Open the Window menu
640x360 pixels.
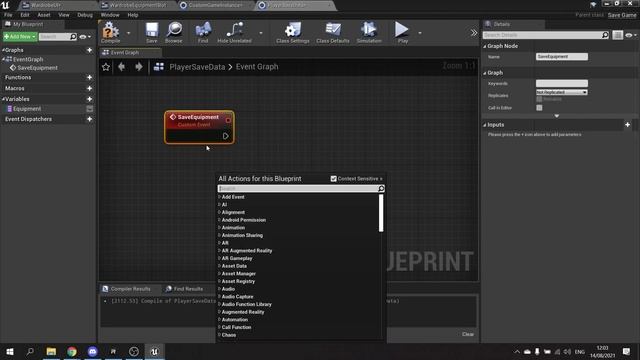pos(110,15)
